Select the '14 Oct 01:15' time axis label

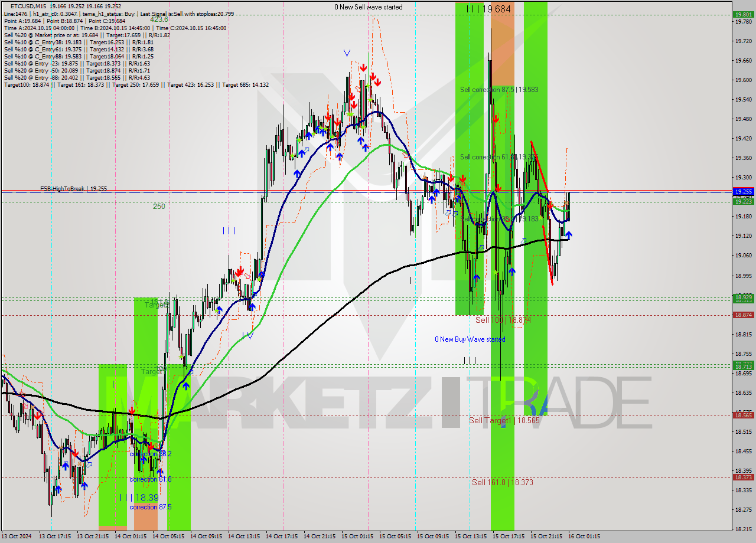tap(130, 537)
